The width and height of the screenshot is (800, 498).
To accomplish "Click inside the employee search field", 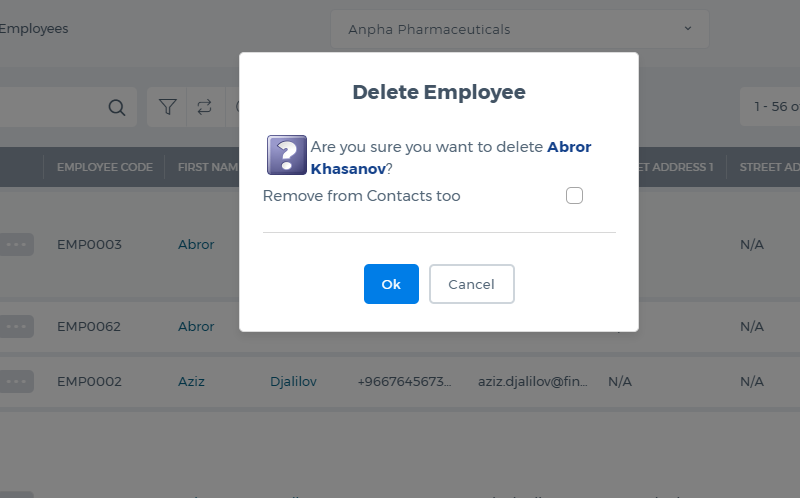I will point(51,107).
